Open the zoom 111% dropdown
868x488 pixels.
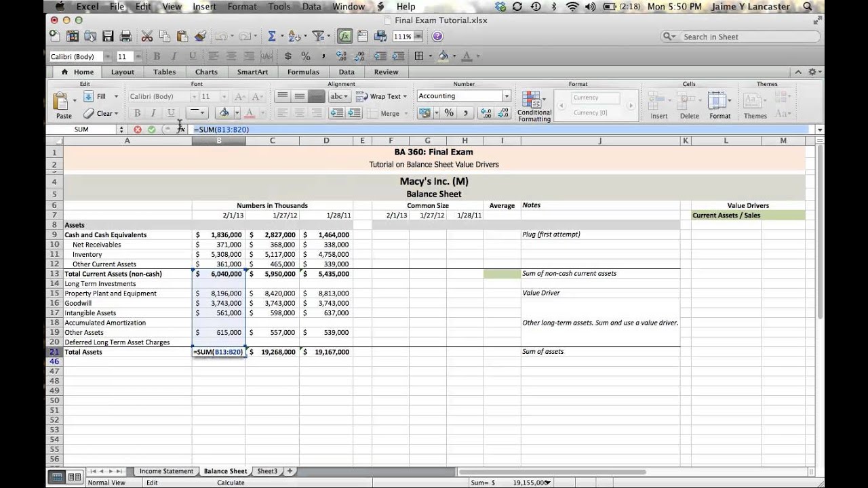(x=418, y=37)
